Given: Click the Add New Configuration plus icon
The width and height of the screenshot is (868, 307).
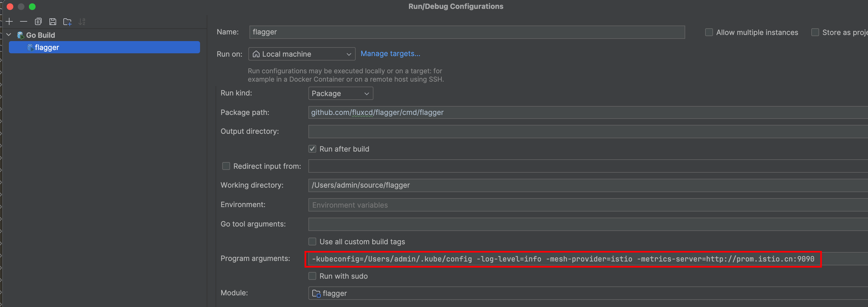Looking at the screenshot, I should 9,22.
